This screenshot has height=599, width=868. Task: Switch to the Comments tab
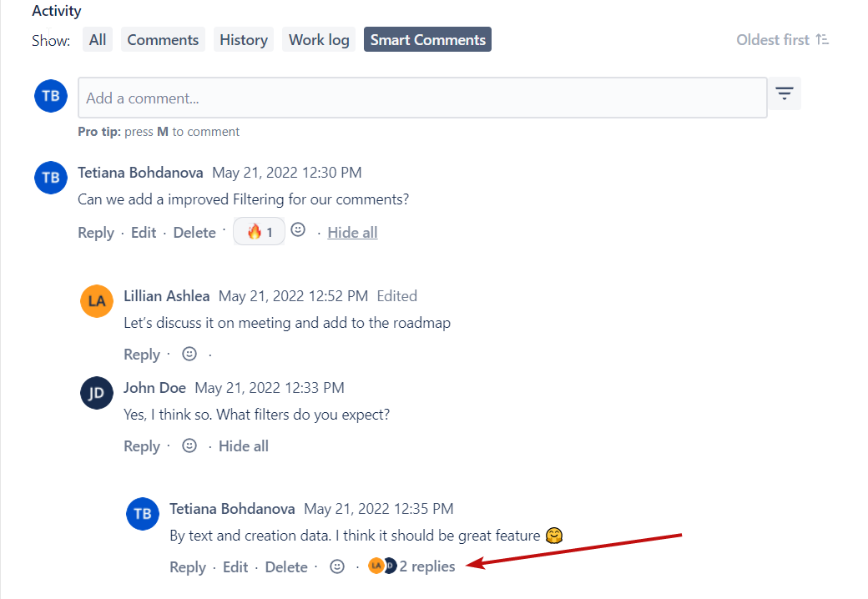pyautogui.click(x=163, y=40)
